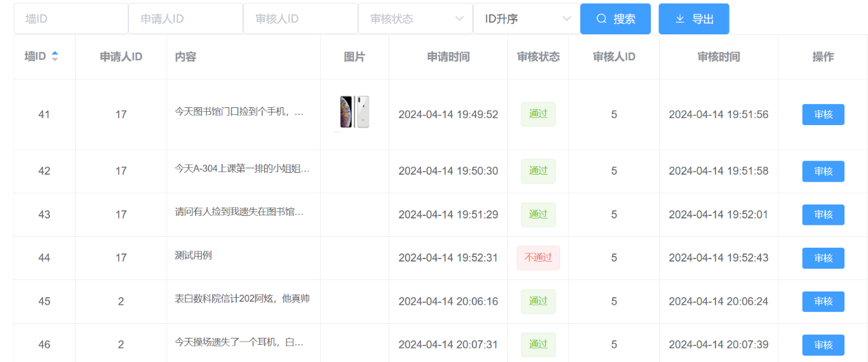Click 审核 button for wall ID 44

pos(824,258)
